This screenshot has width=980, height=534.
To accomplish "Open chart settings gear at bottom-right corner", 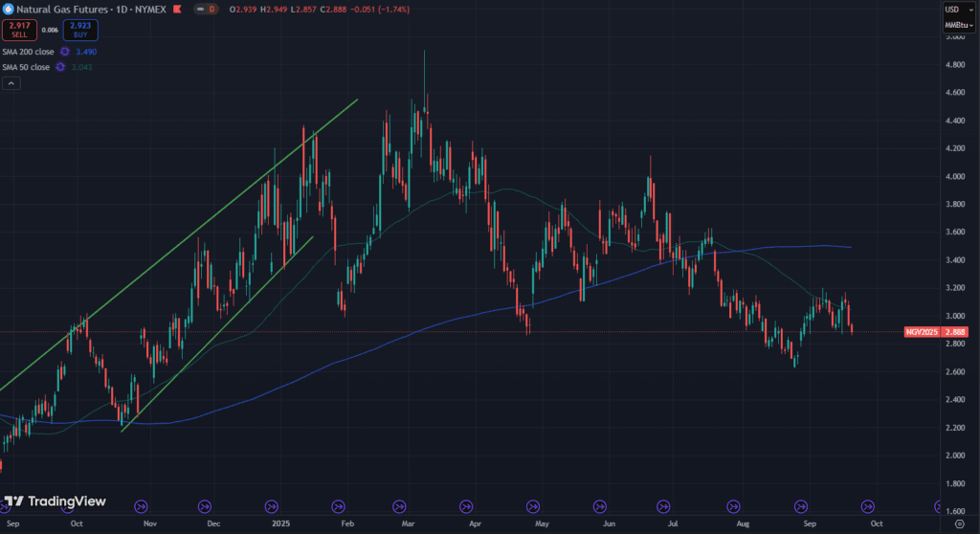I will (960, 524).
